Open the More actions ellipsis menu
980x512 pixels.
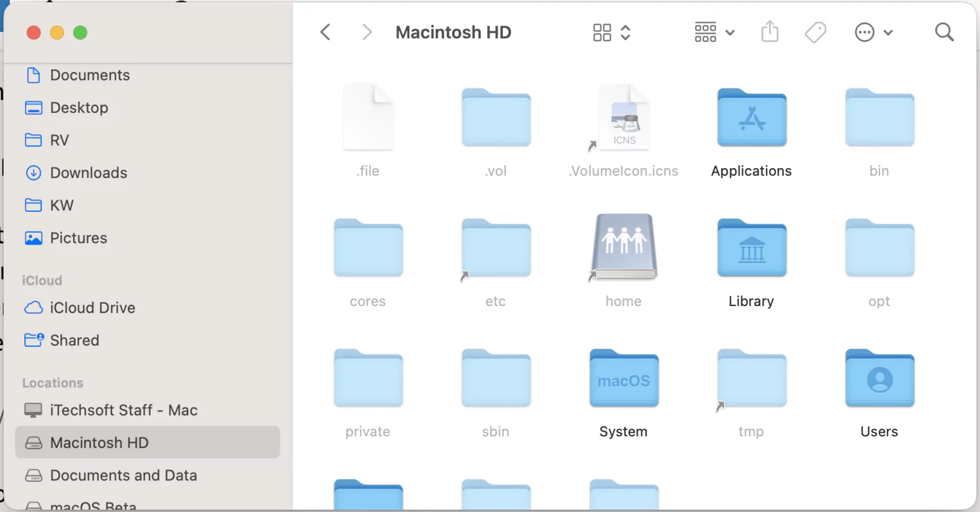[873, 33]
